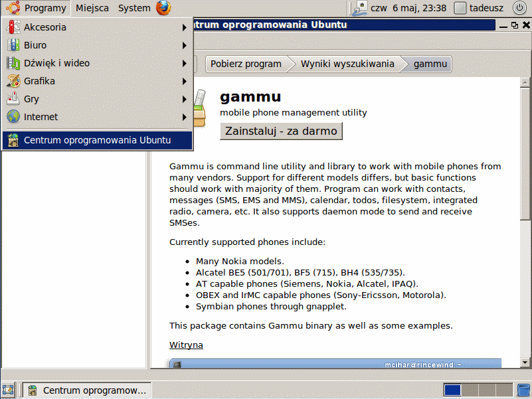Open the Miejsca menu
The image size is (532, 399).
(92, 8)
